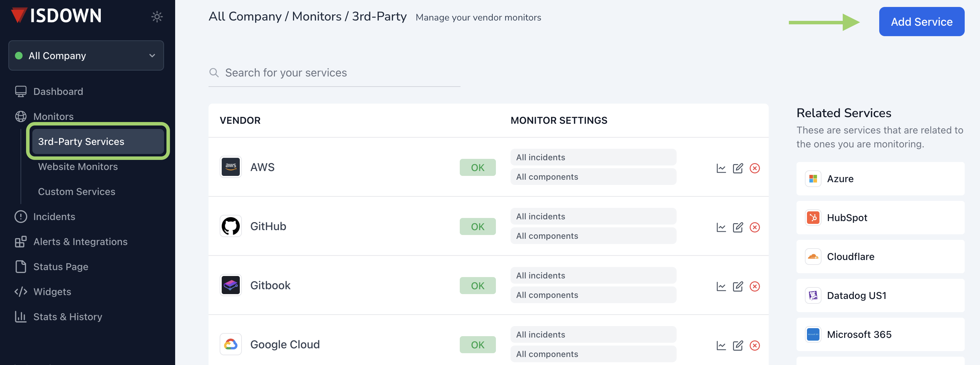Open edit icon for Gitbook row
980x365 pixels.
738,286
